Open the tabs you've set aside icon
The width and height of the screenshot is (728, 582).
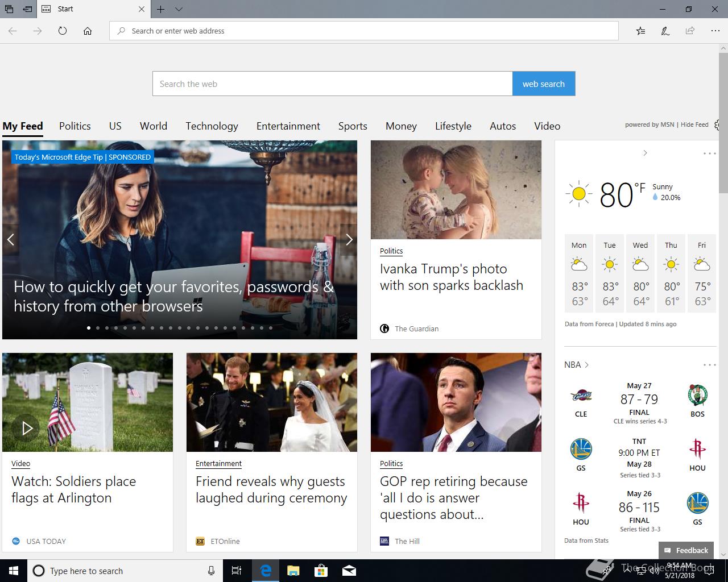pyautogui.click(x=9, y=9)
